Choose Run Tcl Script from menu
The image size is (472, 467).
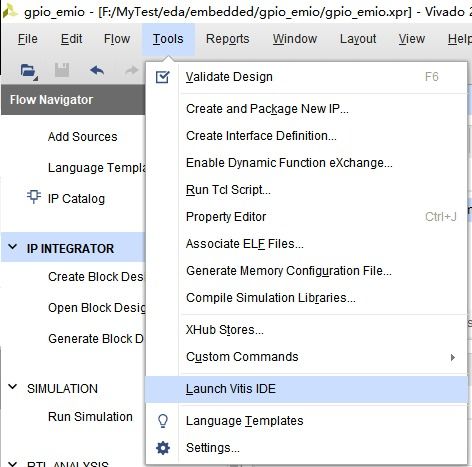[228, 190]
